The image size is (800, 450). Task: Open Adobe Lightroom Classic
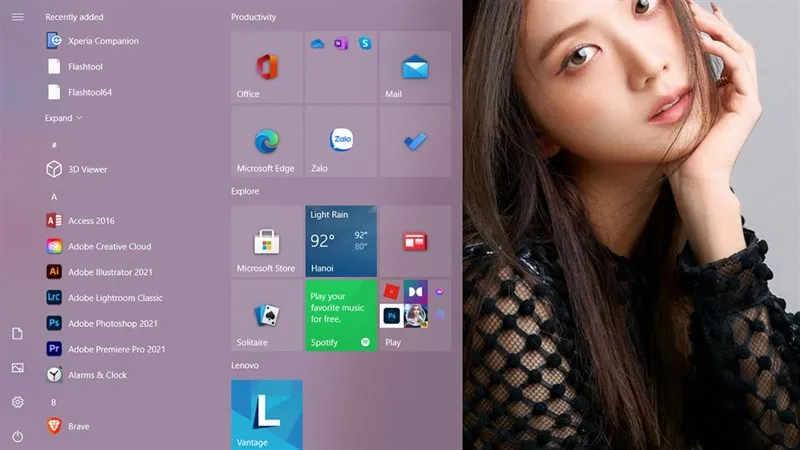114,298
